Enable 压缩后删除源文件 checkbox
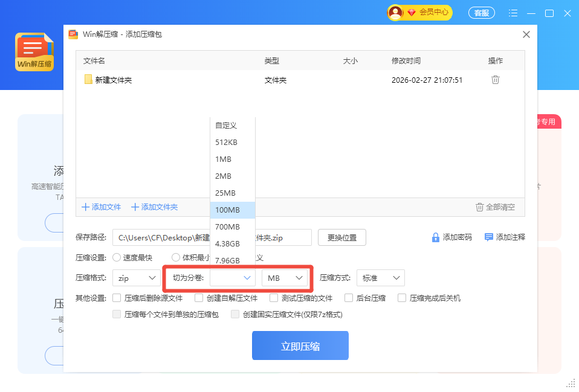The height and width of the screenshot is (392, 579). tap(117, 298)
